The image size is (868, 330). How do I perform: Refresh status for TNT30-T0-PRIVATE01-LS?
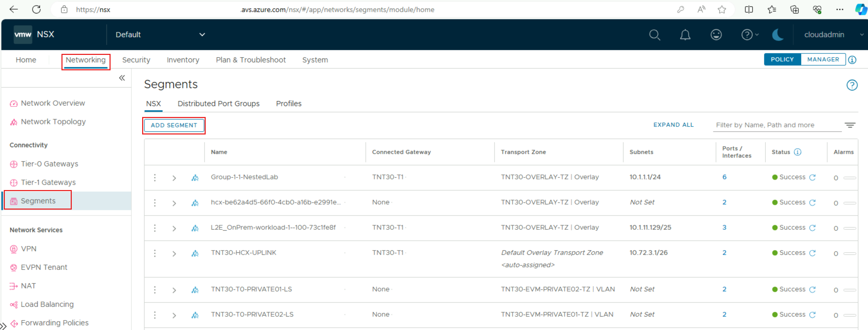pos(812,290)
